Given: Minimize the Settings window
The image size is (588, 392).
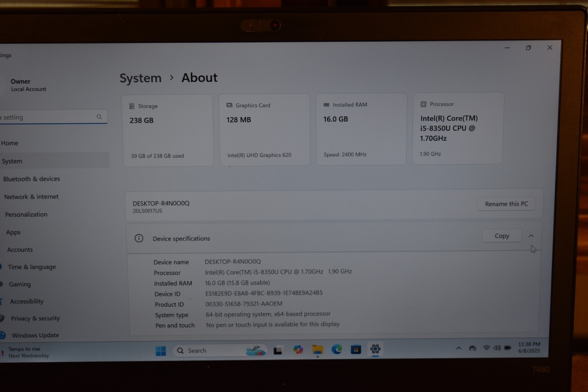Looking at the screenshot, I should (x=507, y=48).
